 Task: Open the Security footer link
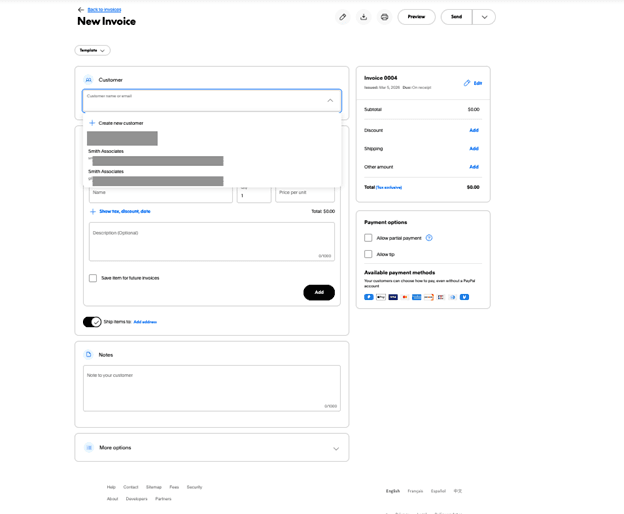pyautogui.click(x=194, y=487)
